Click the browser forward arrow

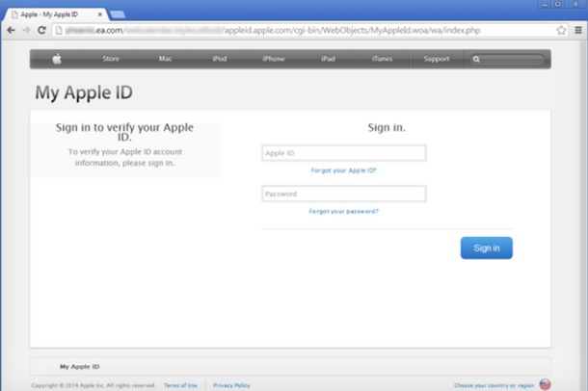[x=25, y=31]
